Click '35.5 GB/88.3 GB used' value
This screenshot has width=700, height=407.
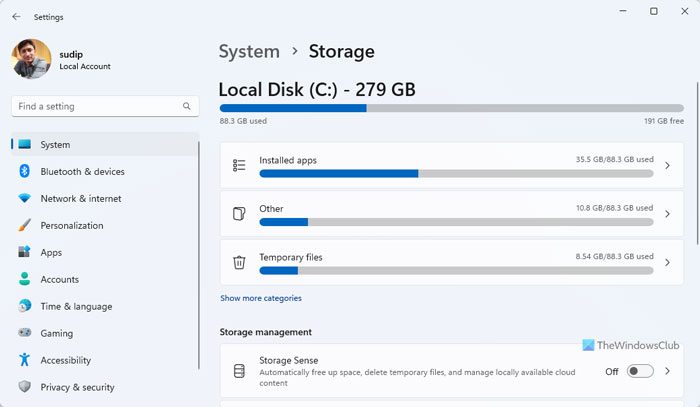(x=614, y=159)
